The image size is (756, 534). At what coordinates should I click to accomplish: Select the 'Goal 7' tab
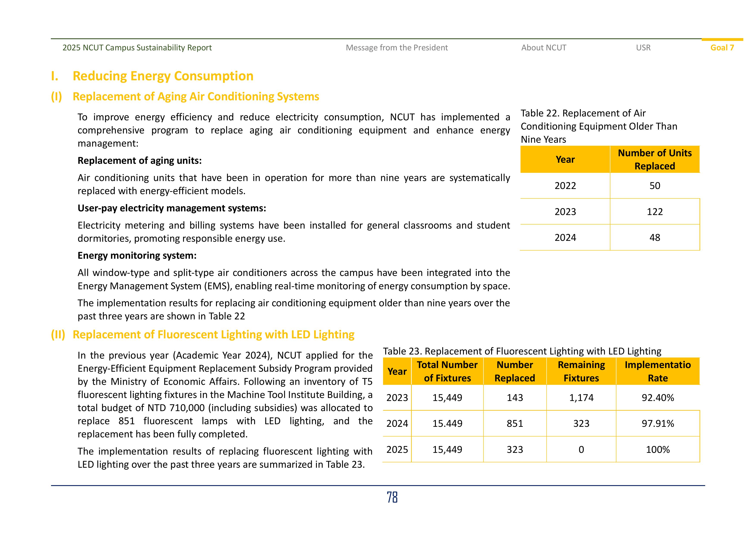(722, 48)
